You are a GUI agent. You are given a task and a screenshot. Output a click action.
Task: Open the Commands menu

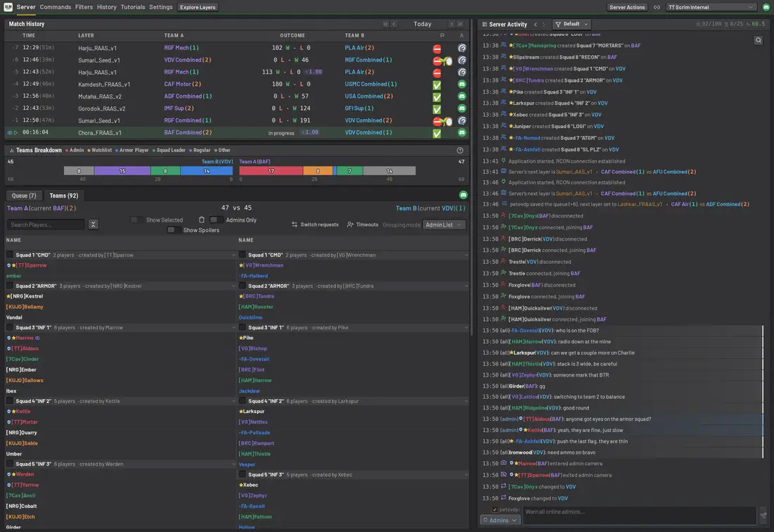tap(56, 7)
